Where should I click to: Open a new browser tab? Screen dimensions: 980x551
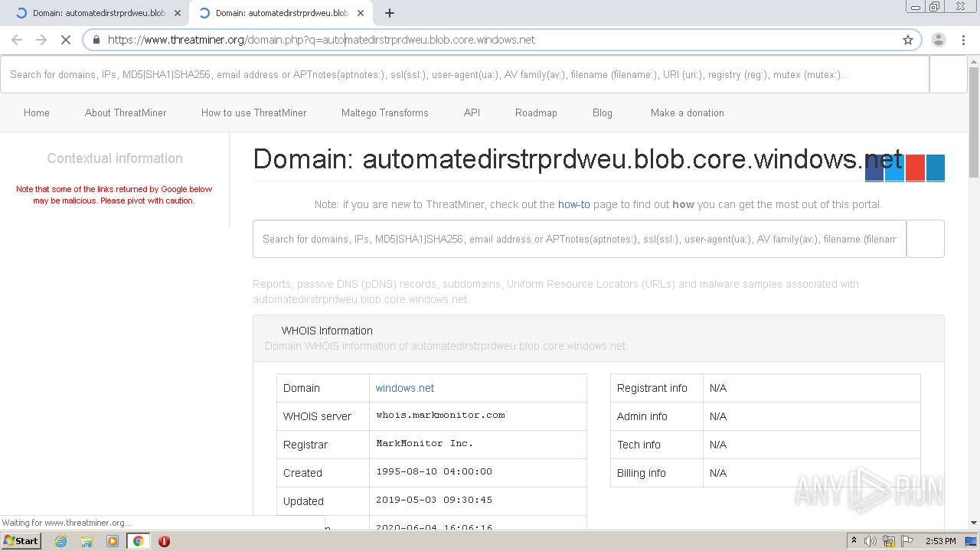click(390, 13)
